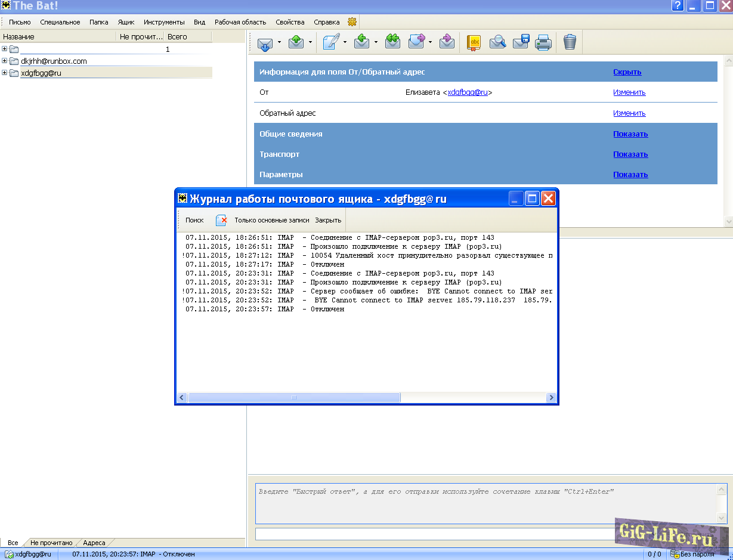The width and height of the screenshot is (733, 560).
Task: Create a new message with the quill icon
Action: tap(331, 42)
